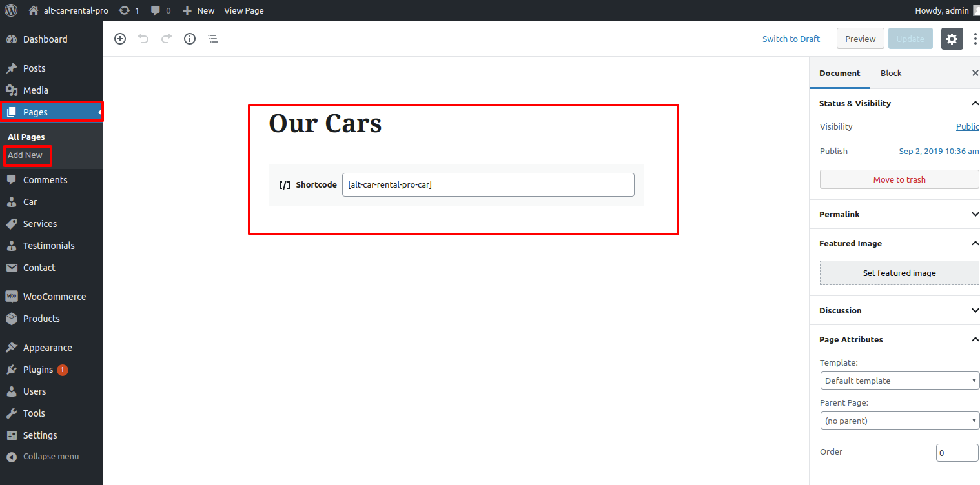Click the Redo arrow in the editor toolbar

pyautogui.click(x=167, y=39)
